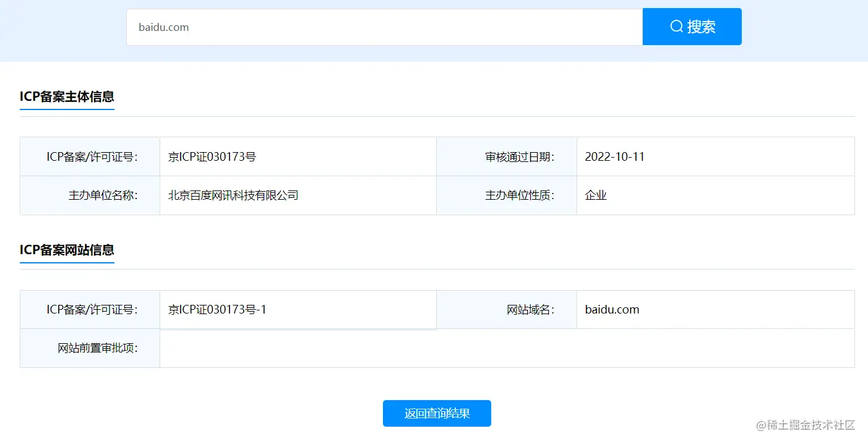Screen dimensions: 868x444
Task: Select the ICP备案主体信息 heading
Action: (67, 96)
